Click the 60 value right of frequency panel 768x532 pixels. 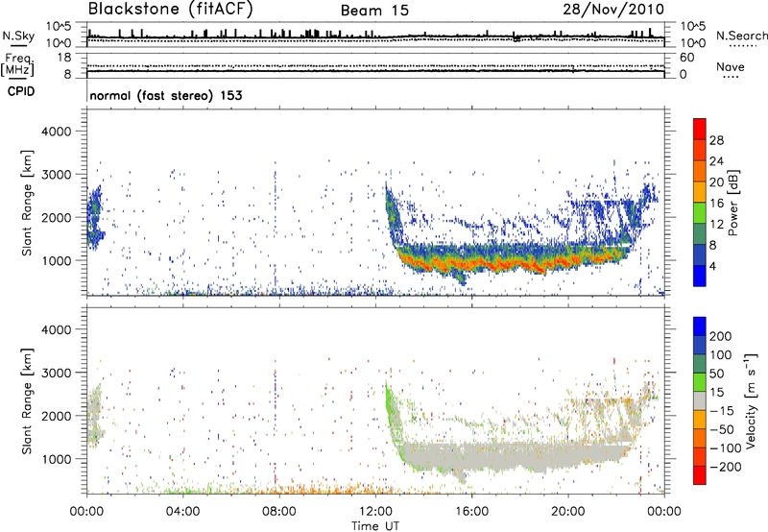[686, 58]
